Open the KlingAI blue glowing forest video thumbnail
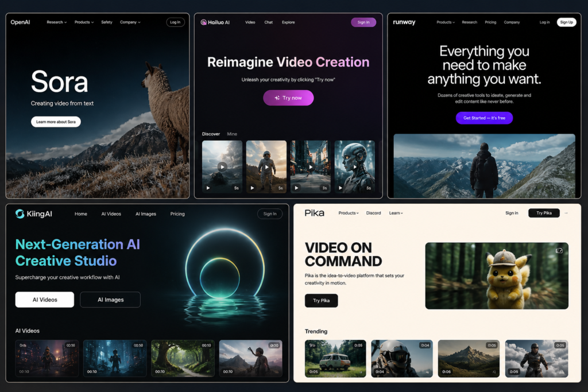 (x=115, y=358)
